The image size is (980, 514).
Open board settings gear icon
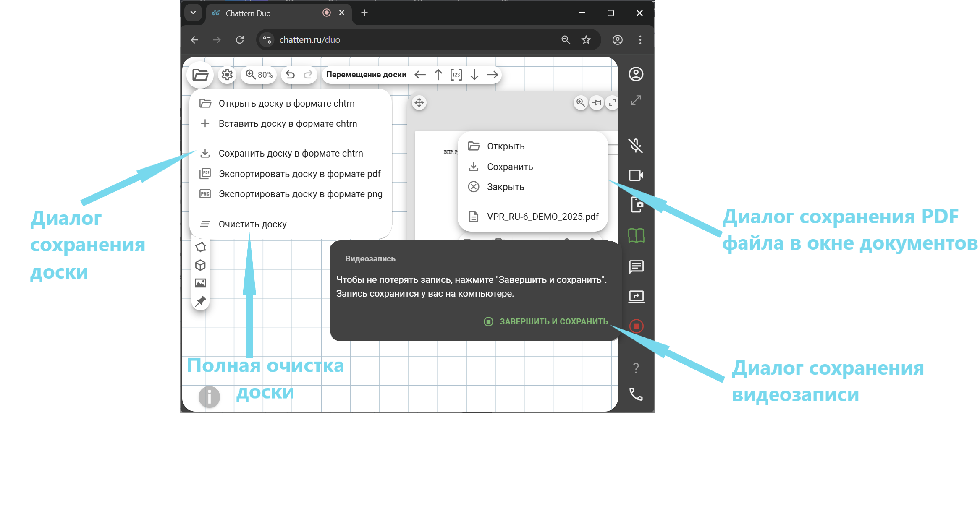point(227,75)
